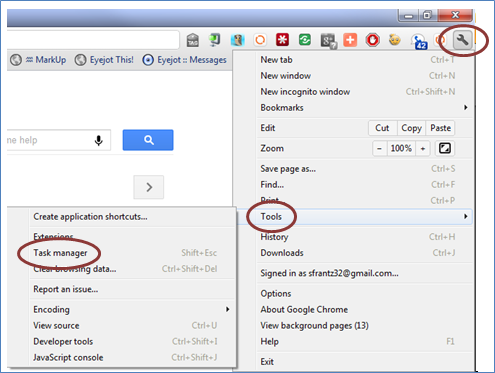This screenshot has width=495, height=373.
Task: Open the Eyejot This! bookmark
Action: click(x=104, y=60)
